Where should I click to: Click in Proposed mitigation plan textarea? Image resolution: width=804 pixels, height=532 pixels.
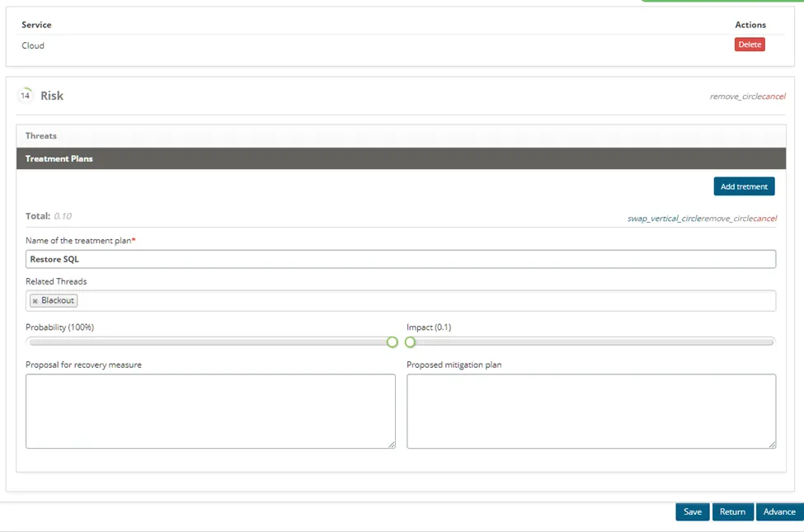pos(591,412)
